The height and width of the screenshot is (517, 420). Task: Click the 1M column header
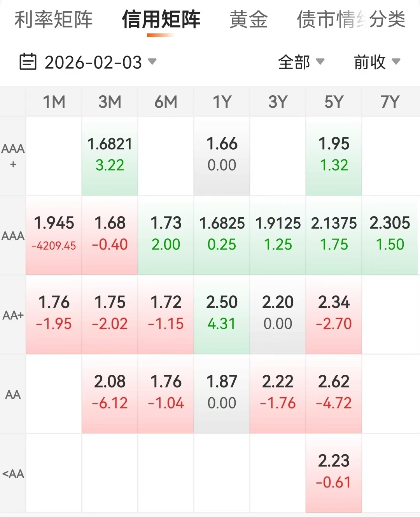54,102
